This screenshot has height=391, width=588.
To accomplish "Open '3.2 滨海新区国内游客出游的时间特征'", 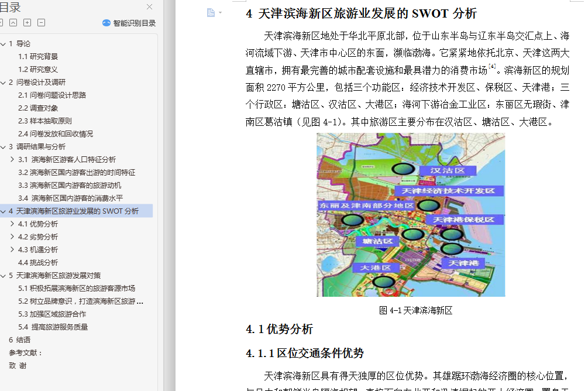I will (77, 173).
